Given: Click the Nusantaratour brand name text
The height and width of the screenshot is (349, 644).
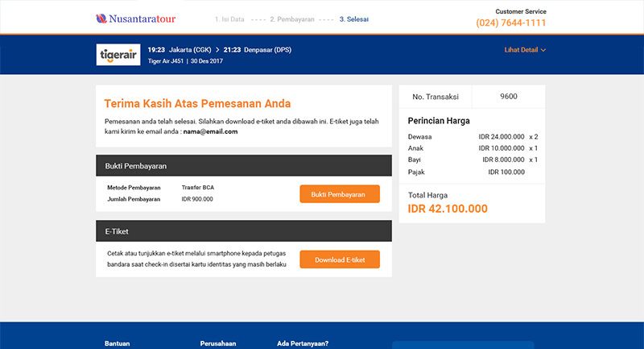Looking at the screenshot, I should [142, 19].
